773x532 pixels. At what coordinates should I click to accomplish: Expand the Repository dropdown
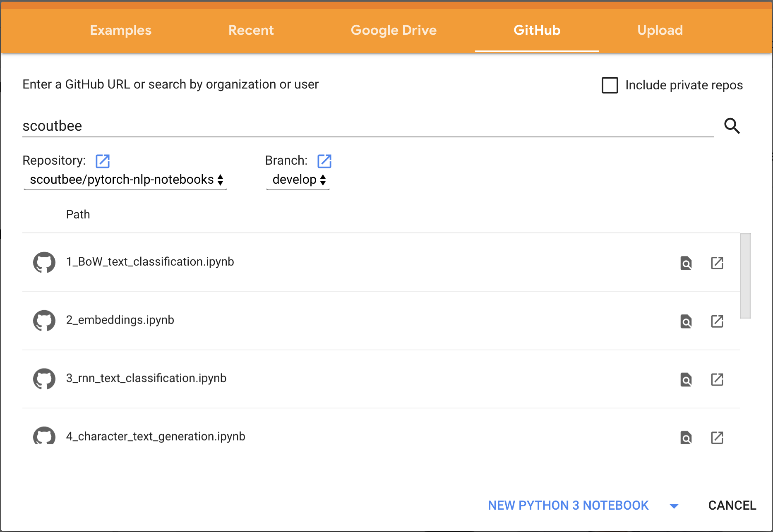[x=125, y=180]
